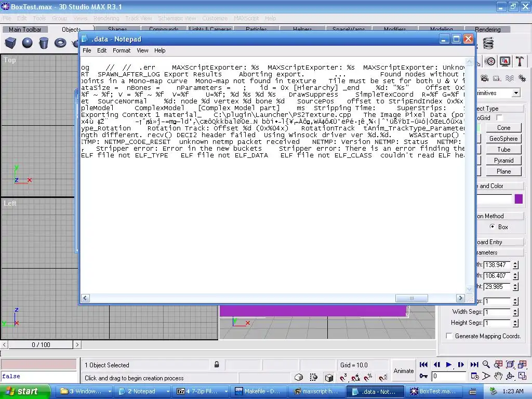Image resolution: width=532 pixels, height=399 pixels.
Task: Open the Motion panel wheel icon
Action: (490, 61)
